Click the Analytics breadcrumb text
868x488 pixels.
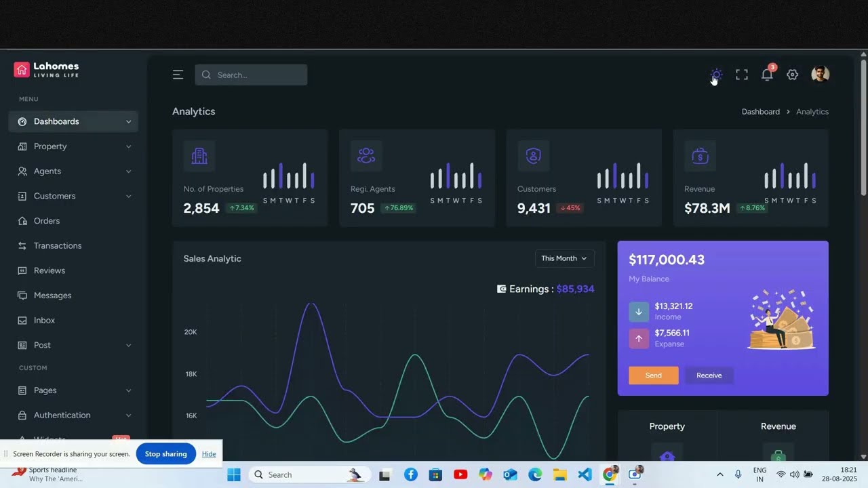coord(812,112)
